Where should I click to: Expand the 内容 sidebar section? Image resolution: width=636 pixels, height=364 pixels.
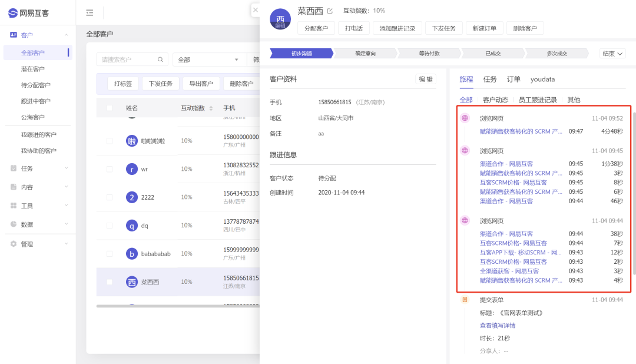click(66, 187)
